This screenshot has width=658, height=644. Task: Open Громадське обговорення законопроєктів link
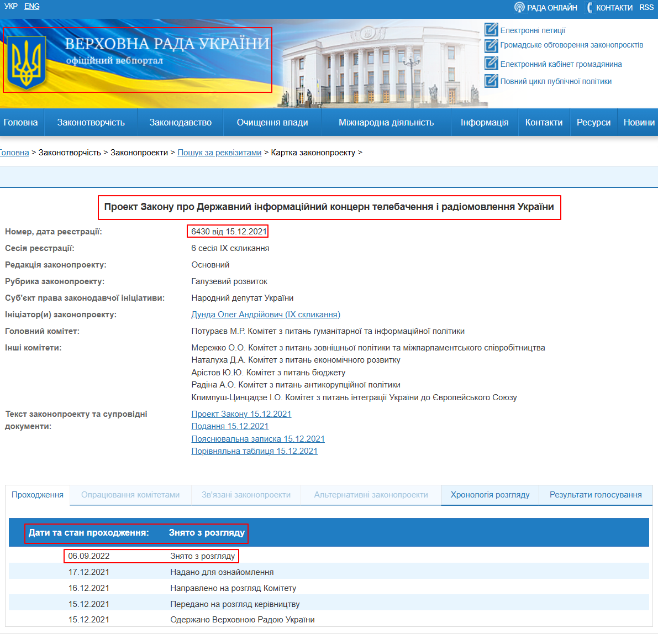572,45
